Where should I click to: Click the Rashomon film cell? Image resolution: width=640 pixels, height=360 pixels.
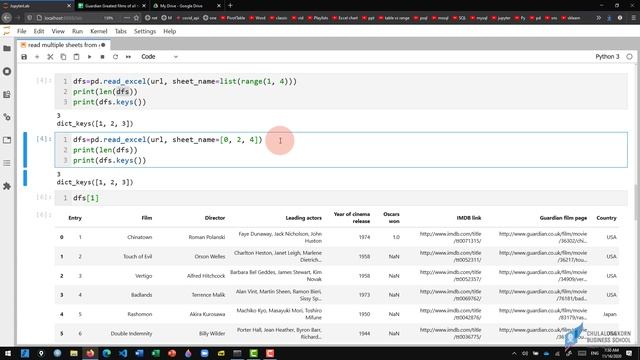(x=140, y=314)
